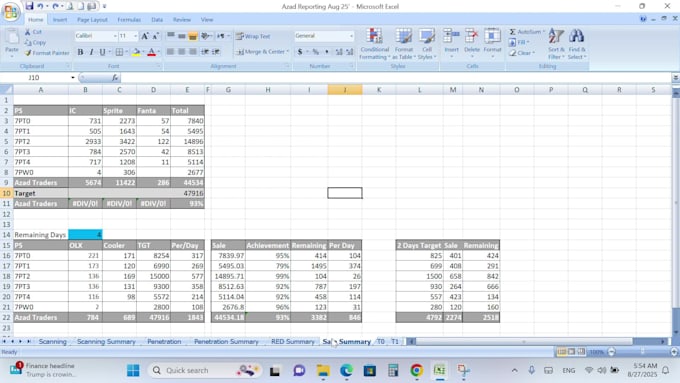Toggle Bottom Align, the highlighted button
This screenshot has height=383, width=680.
tap(193, 36)
